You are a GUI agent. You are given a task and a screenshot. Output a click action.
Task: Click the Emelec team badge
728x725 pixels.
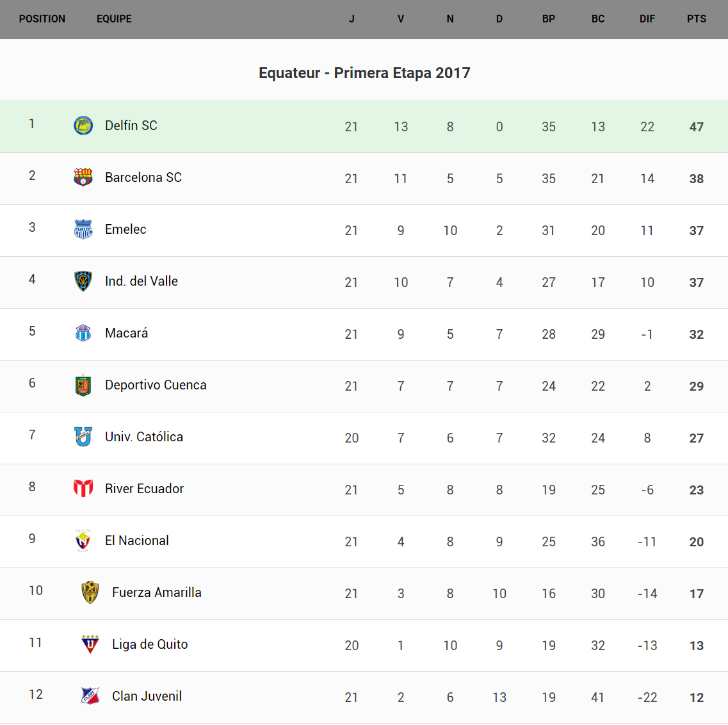[x=83, y=229]
